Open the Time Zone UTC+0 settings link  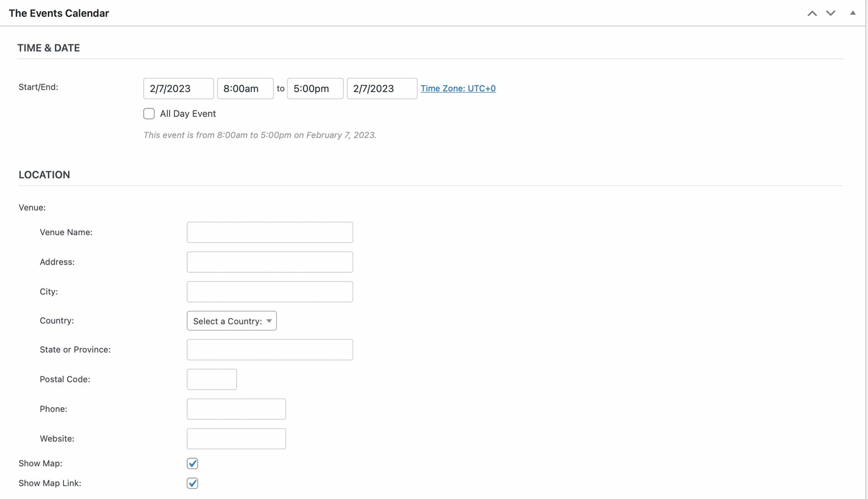click(458, 88)
